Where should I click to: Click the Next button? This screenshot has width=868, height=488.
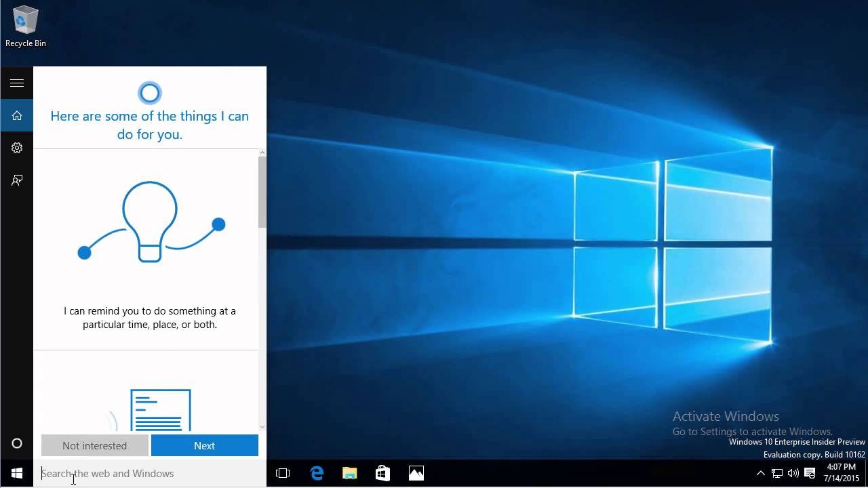(204, 445)
